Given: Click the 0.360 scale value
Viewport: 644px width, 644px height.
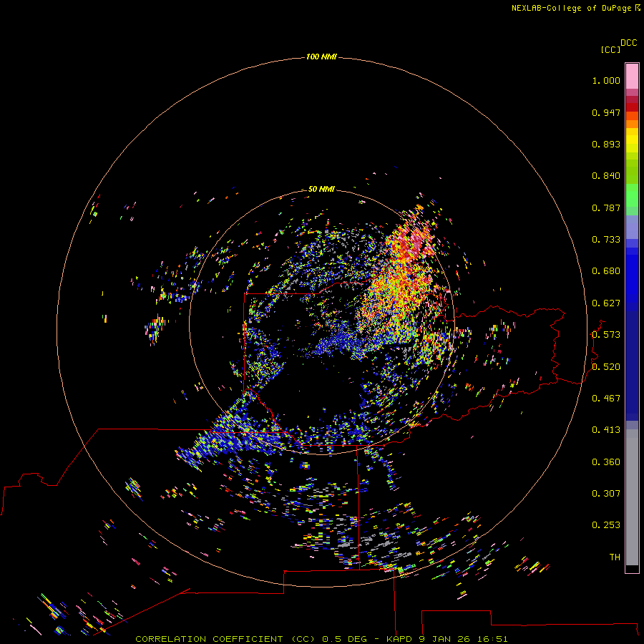Looking at the screenshot, I should pyautogui.click(x=606, y=462).
